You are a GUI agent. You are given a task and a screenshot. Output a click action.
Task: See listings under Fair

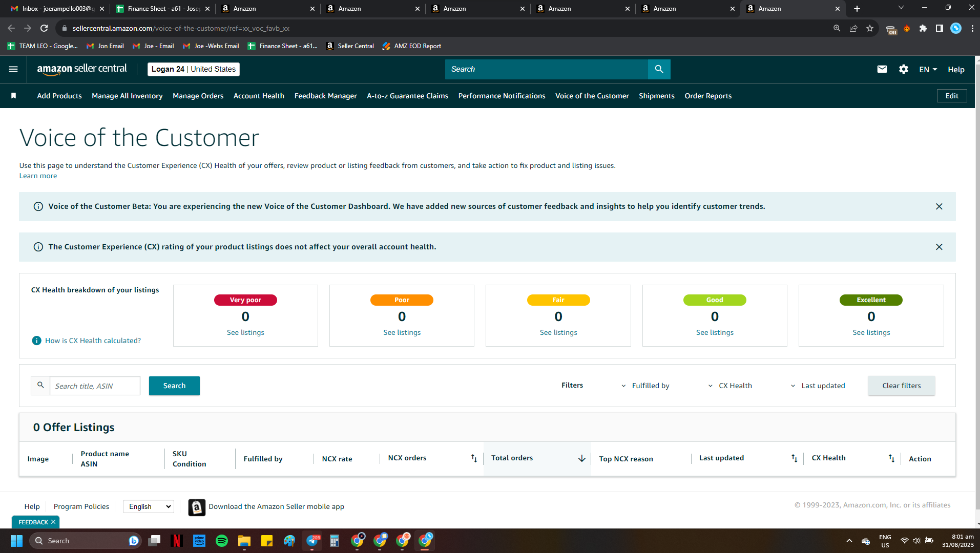click(x=558, y=332)
